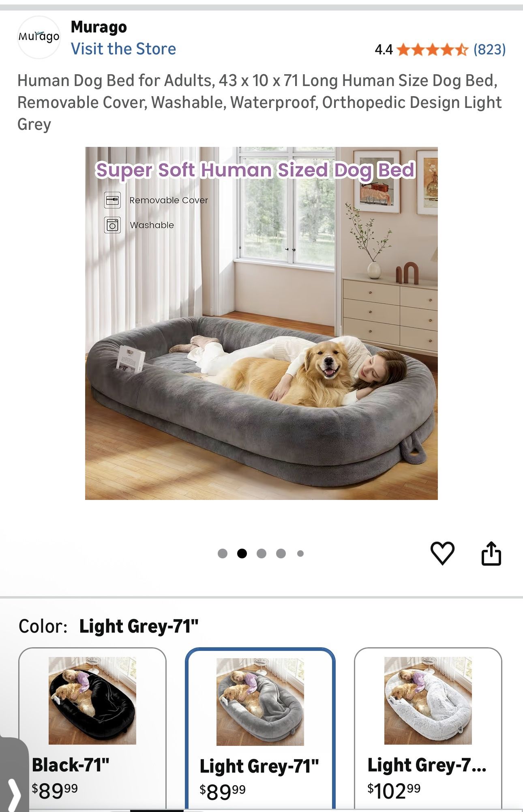Go to fourth image carousel dot

[281, 554]
